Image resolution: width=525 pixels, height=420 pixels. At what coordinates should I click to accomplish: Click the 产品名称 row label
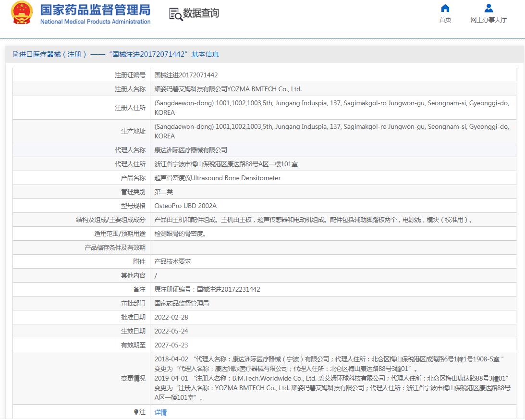133,178
